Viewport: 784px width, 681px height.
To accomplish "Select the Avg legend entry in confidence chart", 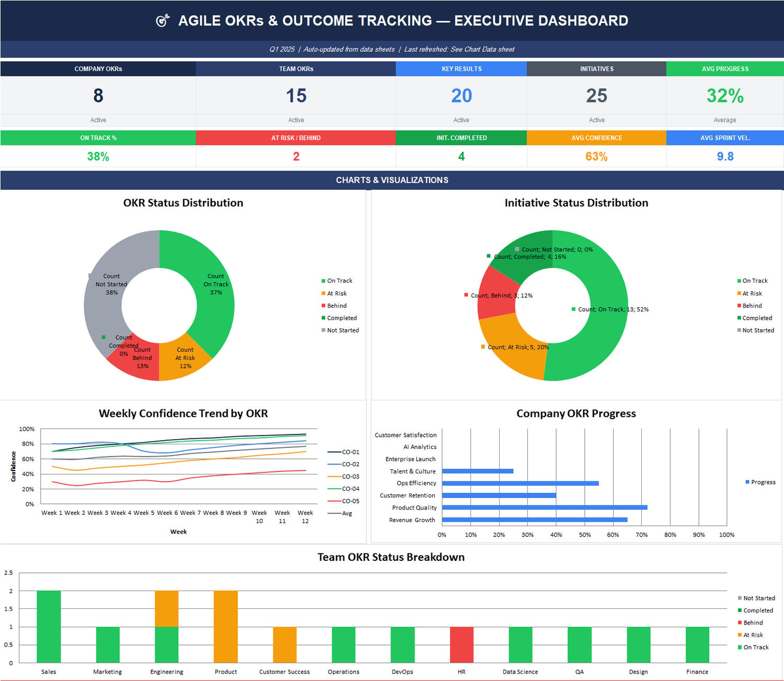I will click(340, 513).
